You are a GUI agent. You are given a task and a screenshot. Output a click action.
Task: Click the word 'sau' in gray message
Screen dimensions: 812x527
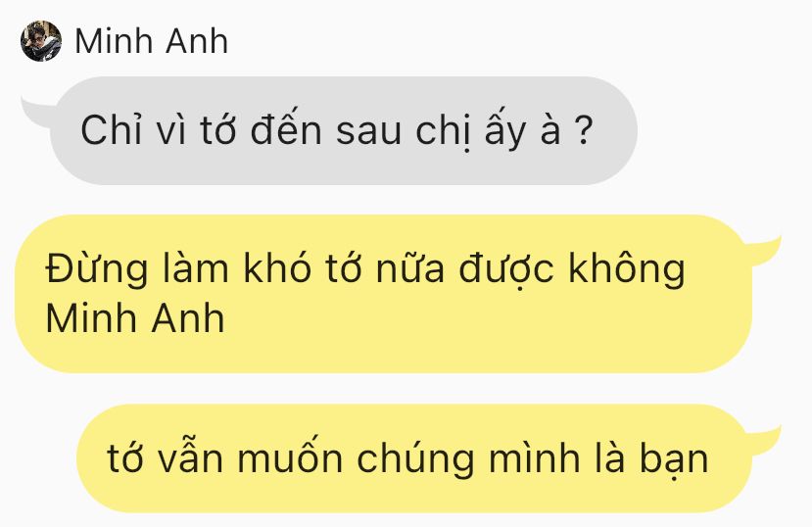368,131
